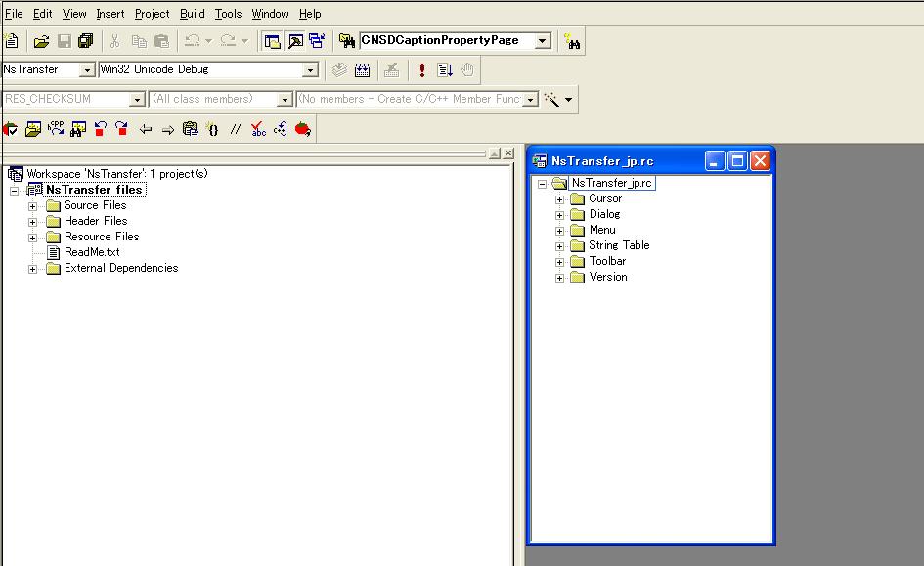Screen dimensions: 924x566
Task: Click the CNSDCaptionPropertyPage find text field
Action: tap(445, 41)
